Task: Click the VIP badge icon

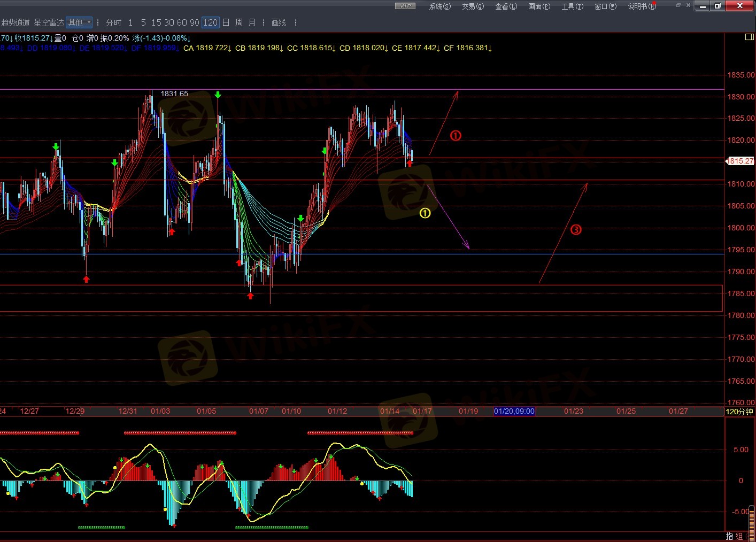Action: point(405,6)
